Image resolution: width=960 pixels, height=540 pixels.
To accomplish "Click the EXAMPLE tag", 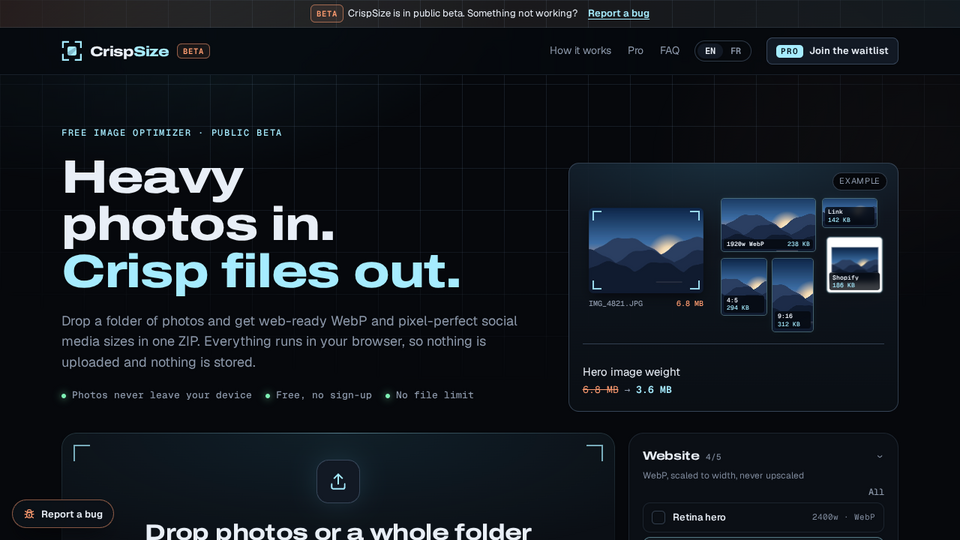I will click(x=859, y=181).
